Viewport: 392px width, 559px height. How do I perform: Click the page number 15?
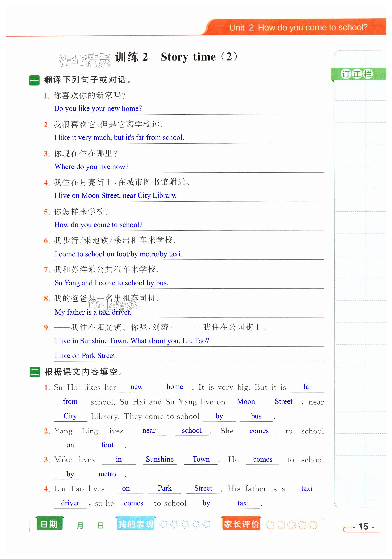click(x=363, y=526)
